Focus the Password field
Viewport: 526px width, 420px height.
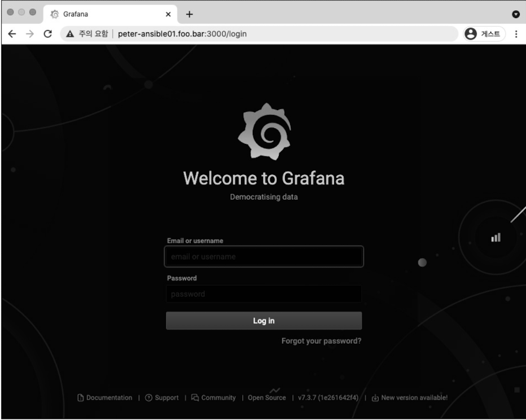tap(264, 294)
